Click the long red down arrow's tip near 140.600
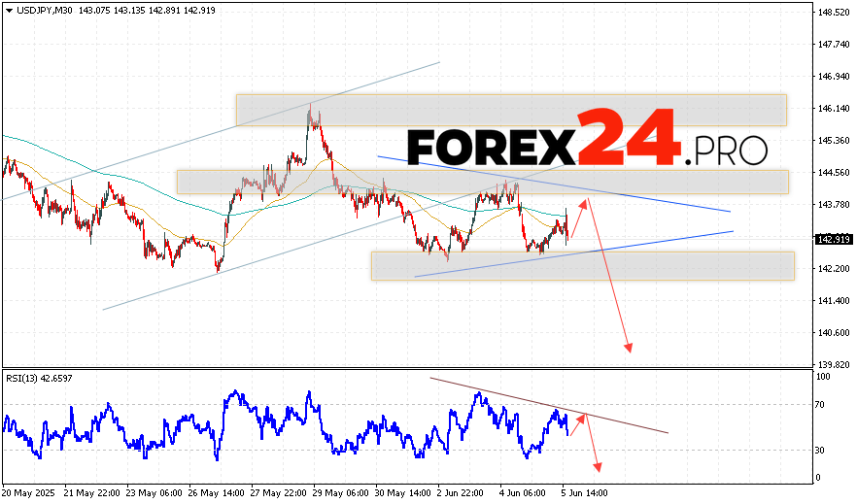The image size is (857, 504). tap(630, 350)
